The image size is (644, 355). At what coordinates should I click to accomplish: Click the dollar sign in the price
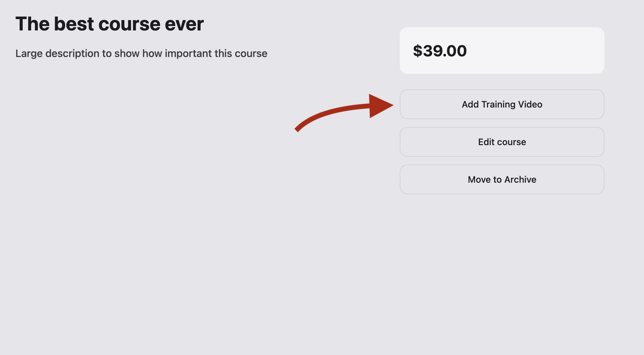418,51
